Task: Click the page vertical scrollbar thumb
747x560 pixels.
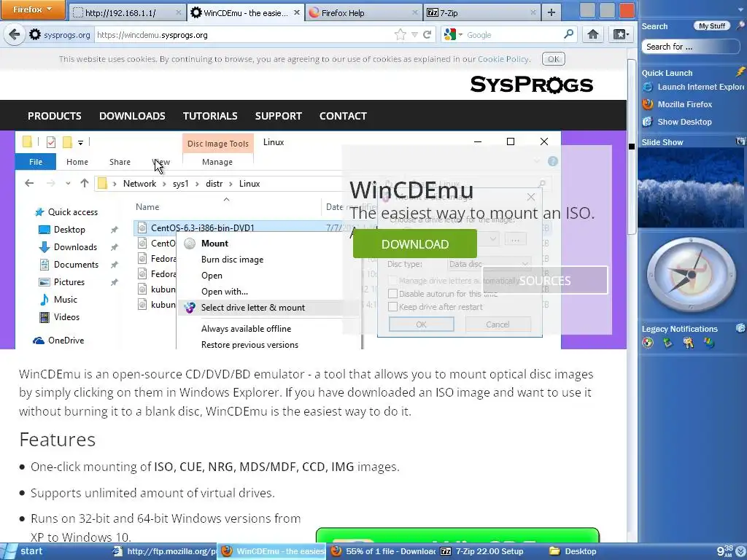Action: click(632, 147)
